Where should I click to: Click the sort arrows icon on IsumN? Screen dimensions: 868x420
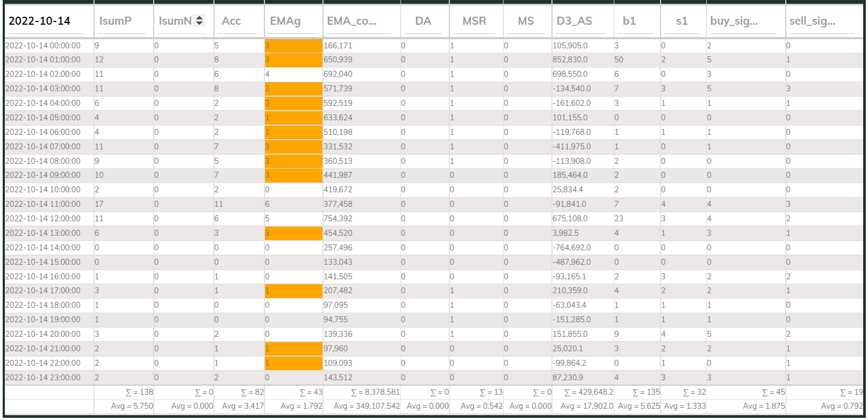pos(199,20)
